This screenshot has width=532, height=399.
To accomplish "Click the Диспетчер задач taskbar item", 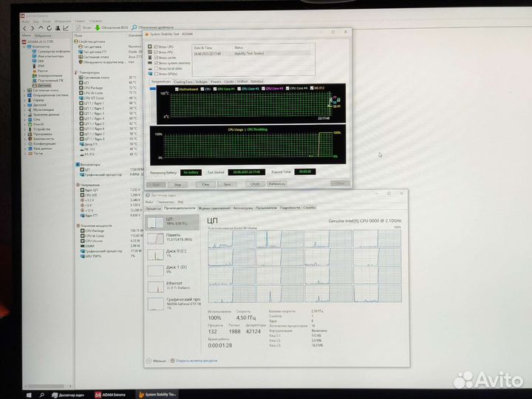I will [x=68, y=395].
